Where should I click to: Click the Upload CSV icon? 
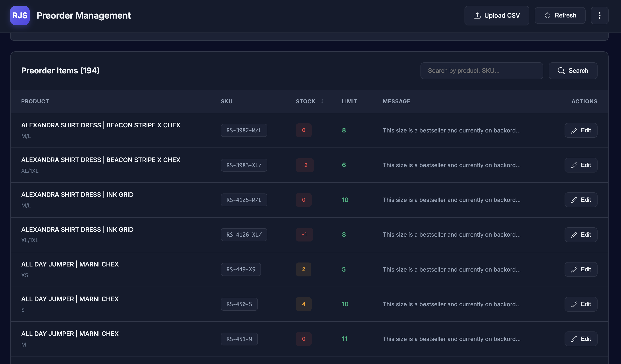[x=477, y=15]
